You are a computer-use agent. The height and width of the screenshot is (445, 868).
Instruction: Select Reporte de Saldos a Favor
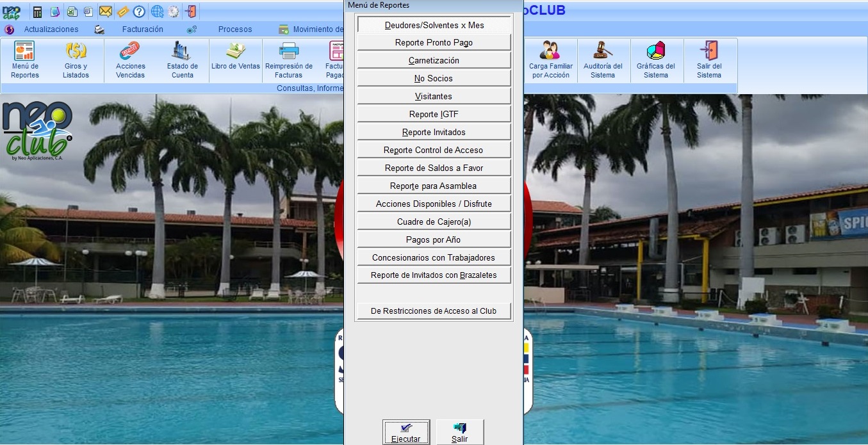(434, 168)
